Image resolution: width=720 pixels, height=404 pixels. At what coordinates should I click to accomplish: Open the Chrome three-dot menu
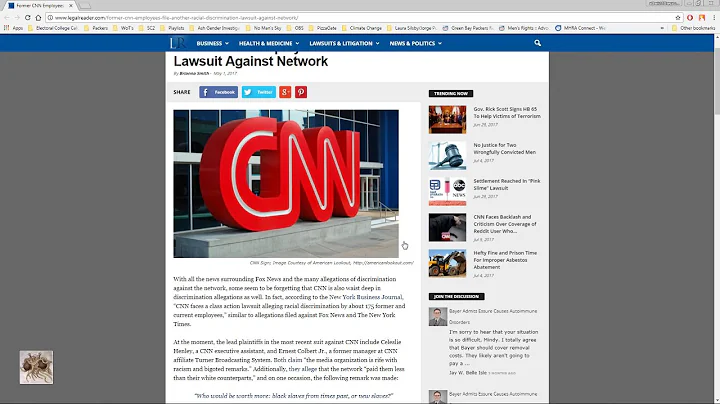click(714, 17)
